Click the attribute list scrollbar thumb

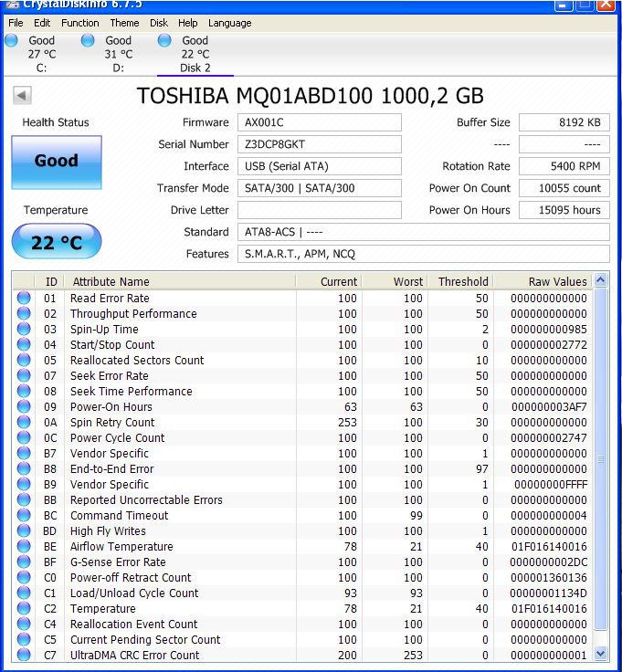601,460
